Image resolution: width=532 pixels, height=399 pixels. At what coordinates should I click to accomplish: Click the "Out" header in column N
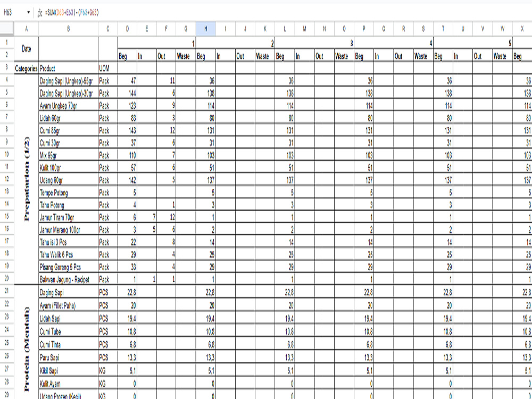click(325, 56)
